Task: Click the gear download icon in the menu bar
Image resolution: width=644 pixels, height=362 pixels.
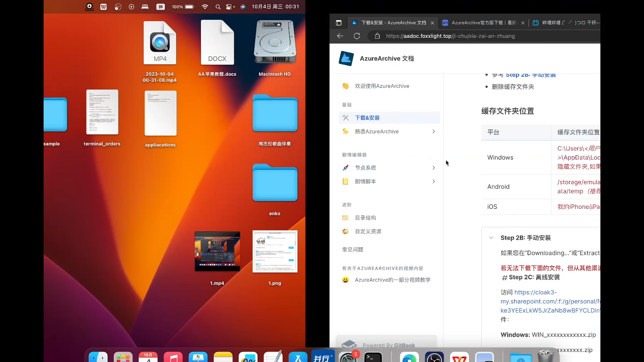Action: pyautogui.click(x=89, y=7)
